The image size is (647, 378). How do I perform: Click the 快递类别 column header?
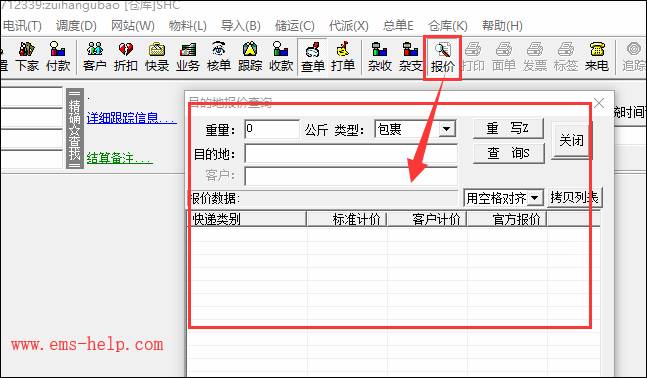248,219
